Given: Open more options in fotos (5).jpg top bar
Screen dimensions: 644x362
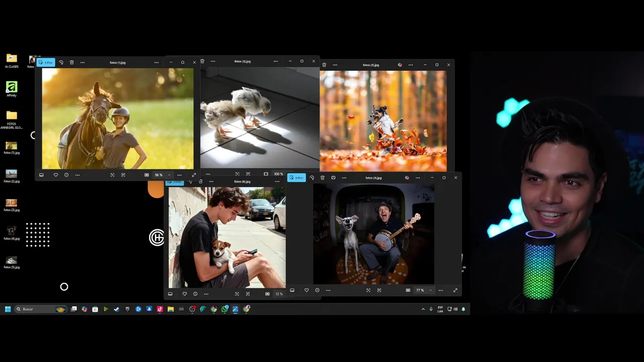Looking at the screenshot, I should pyautogui.click(x=213, y=61).
